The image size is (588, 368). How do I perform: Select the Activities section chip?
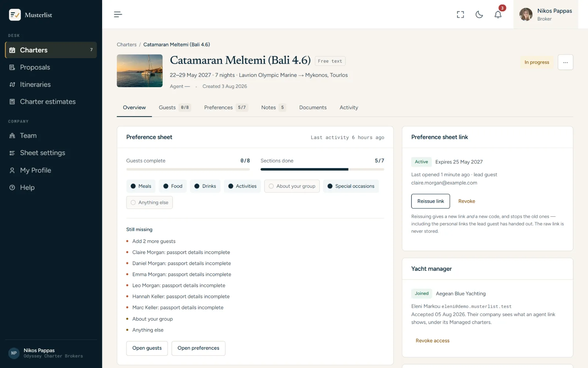click(x=242, y=186)
